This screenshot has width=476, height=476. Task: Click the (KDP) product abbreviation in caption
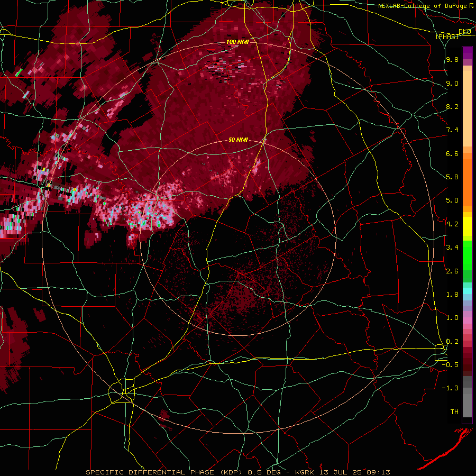click(x=231, y=472)
